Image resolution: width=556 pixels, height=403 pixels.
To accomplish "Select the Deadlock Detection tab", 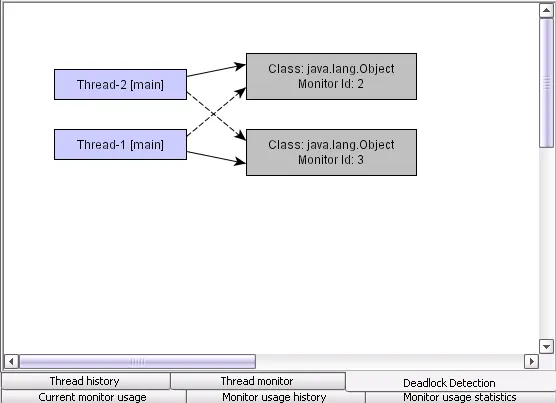I will (450, 382).
